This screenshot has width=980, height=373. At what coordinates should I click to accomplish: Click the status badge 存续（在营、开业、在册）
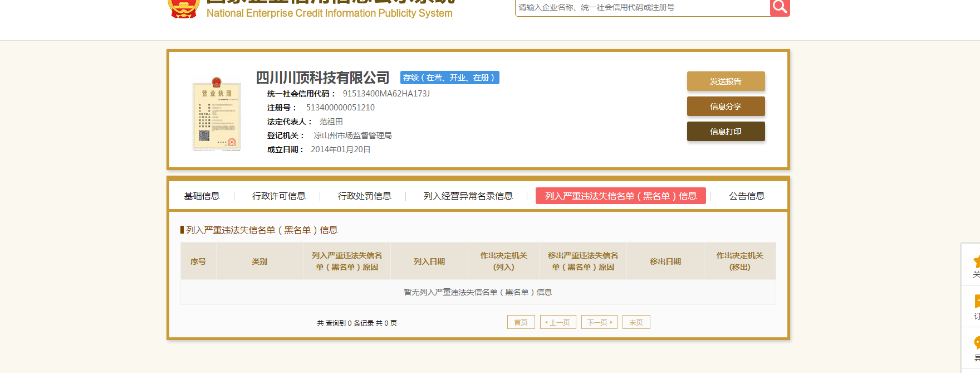(449, 77)
